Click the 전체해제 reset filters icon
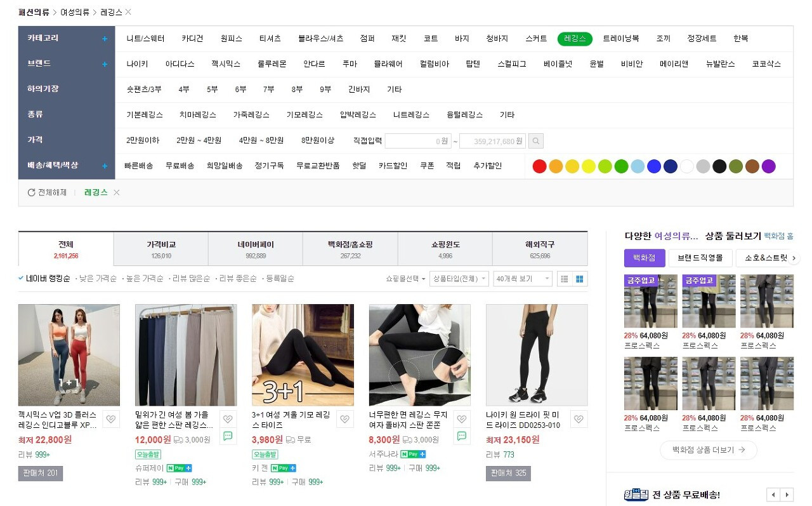812x506 pixels. coord(31,192)
